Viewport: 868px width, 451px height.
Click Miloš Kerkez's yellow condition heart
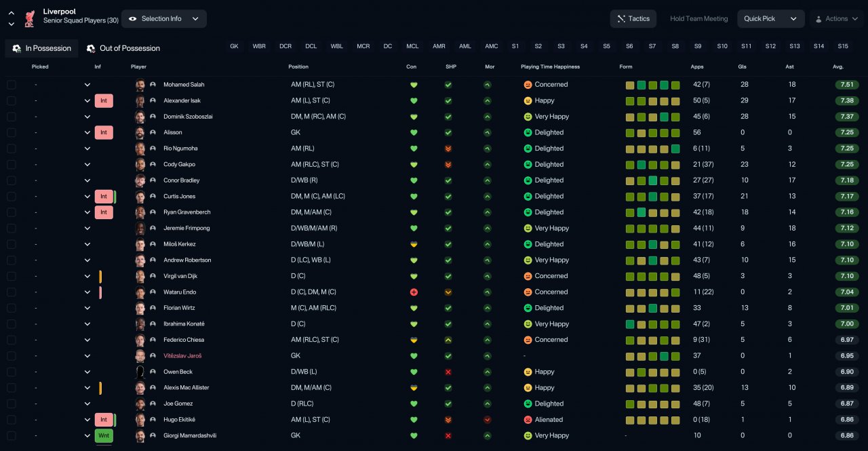(x=414, y=244)
